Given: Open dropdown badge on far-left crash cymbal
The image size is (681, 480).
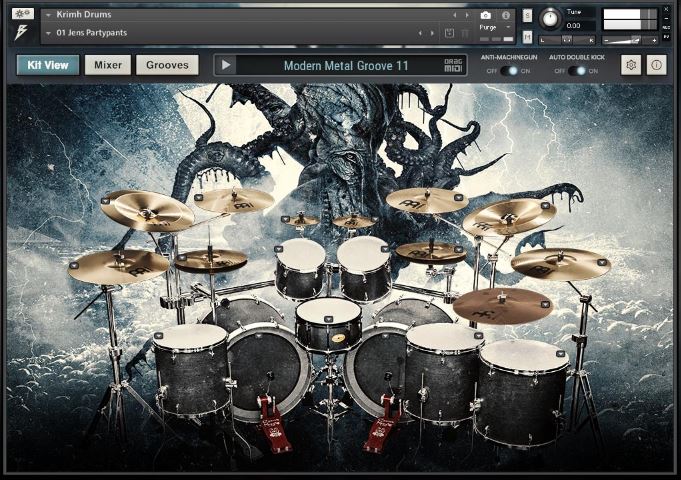Looking at the screenshot, I should coord(74,265).
